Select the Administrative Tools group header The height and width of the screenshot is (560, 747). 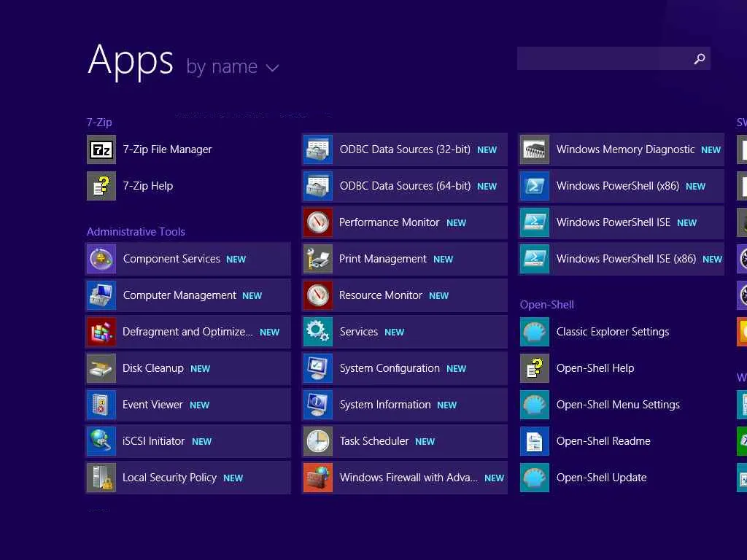coord(136,232)
